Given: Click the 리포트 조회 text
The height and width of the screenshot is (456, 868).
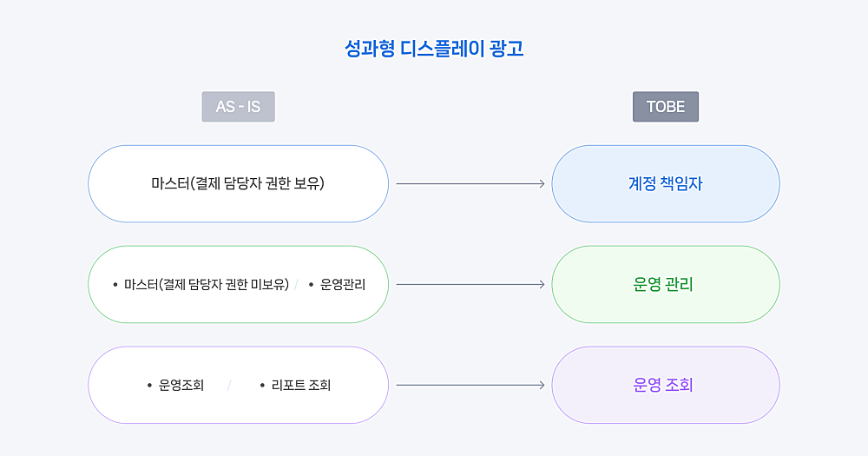Looking at the screenshot, I should (x=301, y=385).
